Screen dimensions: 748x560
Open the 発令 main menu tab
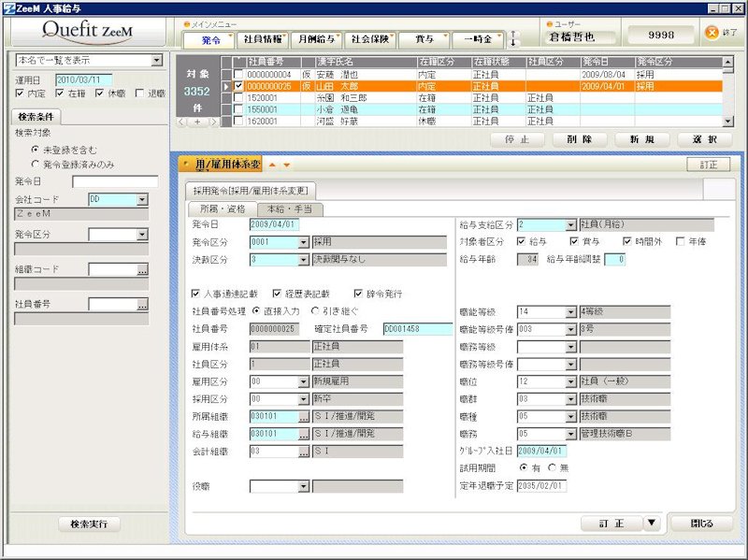coord(209,39)
